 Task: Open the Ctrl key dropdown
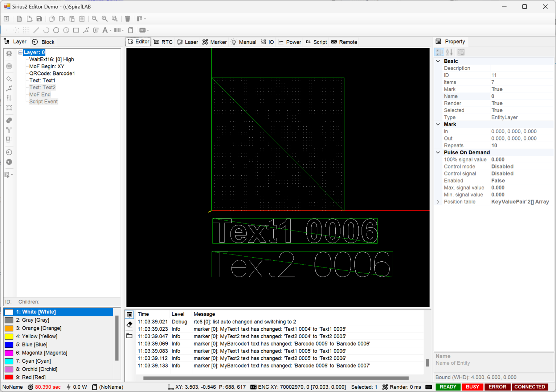148,30
